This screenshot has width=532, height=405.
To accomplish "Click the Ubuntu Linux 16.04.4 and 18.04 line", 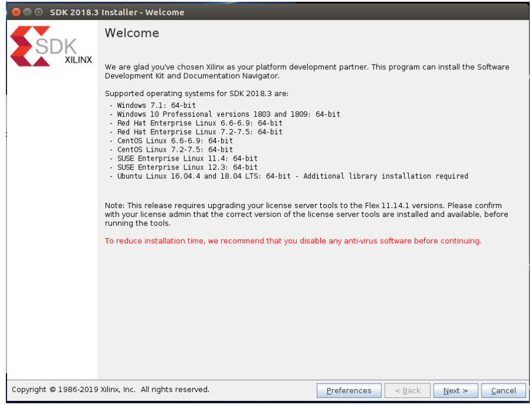I will pos(289,176).
